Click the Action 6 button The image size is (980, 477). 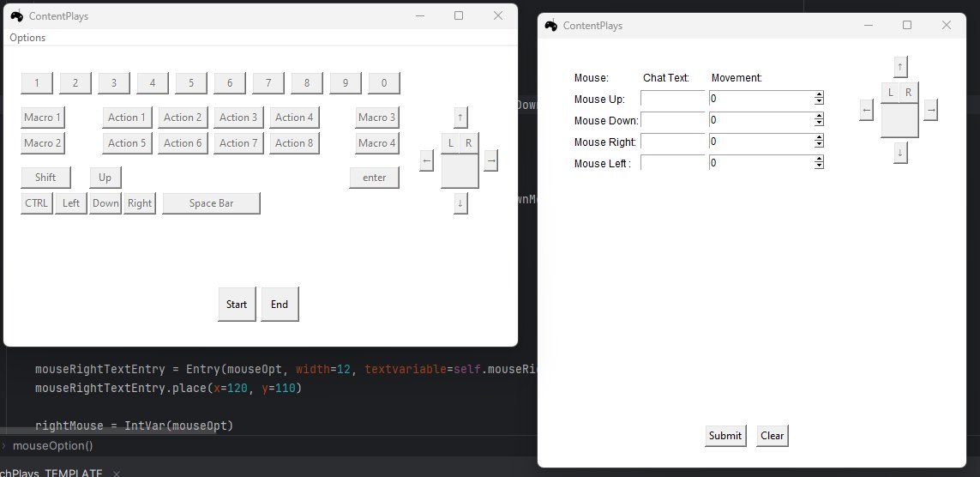[x=183, y=143]
